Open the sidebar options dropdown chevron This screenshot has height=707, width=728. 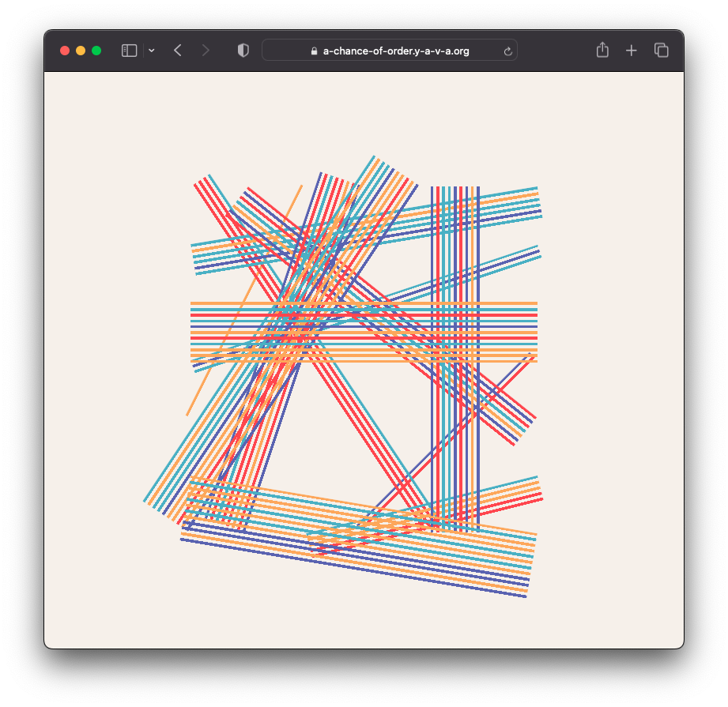[151, 51]
